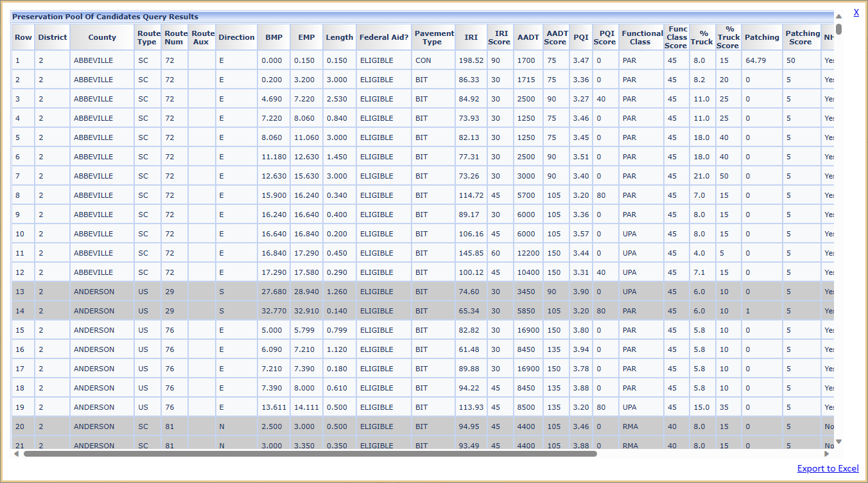Screen dimensions: 868x483
Task: Click IRI value 145.85
Action: click(471, 253)
